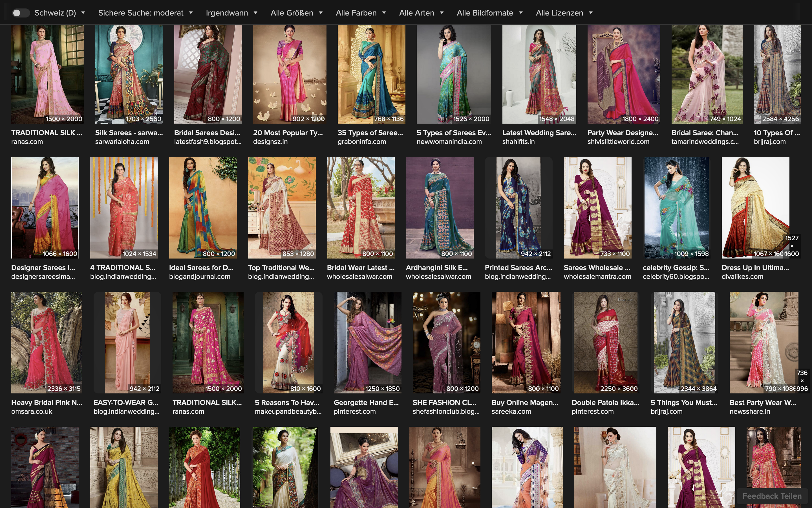The height and width of the screenshot is (508, 812).
Task: Toggle the Schweiz (D) region switch
Action: click(21, 13)
